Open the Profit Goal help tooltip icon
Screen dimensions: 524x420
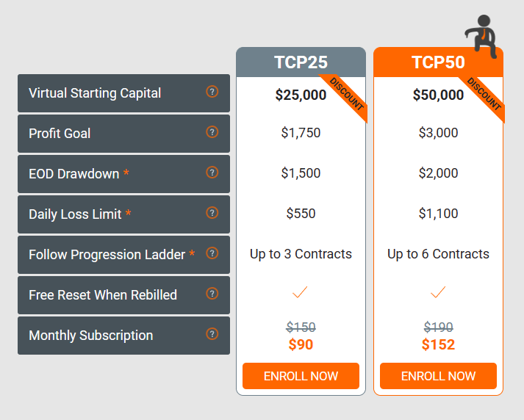point(212,132)
